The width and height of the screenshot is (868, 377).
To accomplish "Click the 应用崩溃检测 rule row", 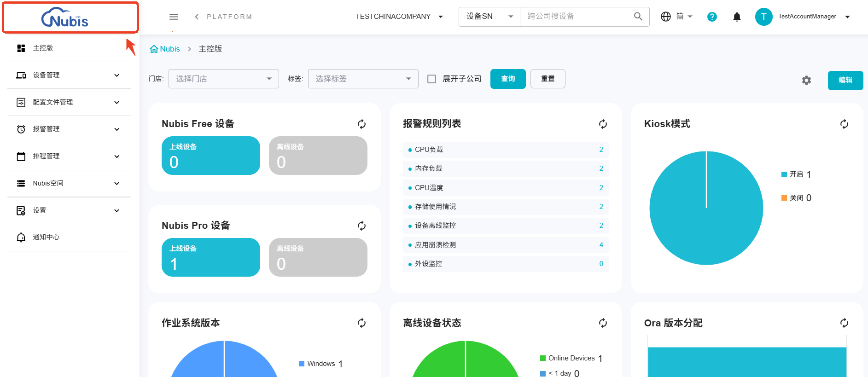I will coord(506,245).
